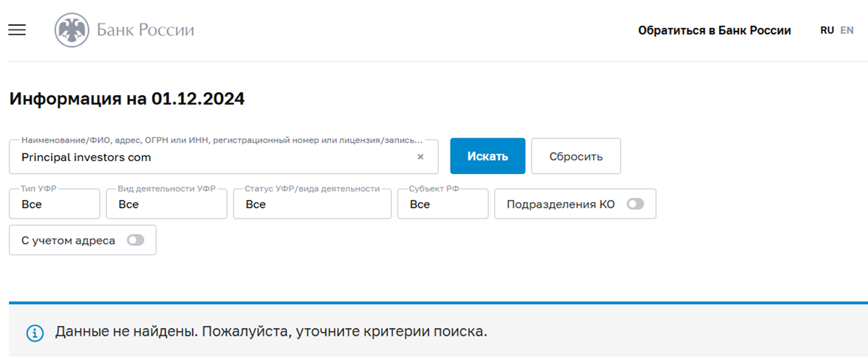This screenshot has width=868, height=360.
Task: Enable the С учетом адреса switch
Action: tap(136, 240)
